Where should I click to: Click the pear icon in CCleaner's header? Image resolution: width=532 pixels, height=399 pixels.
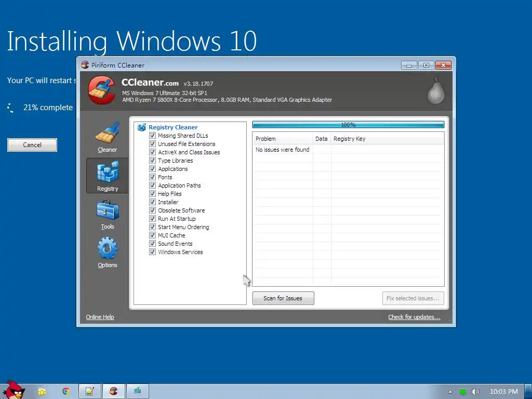[436, 91]
